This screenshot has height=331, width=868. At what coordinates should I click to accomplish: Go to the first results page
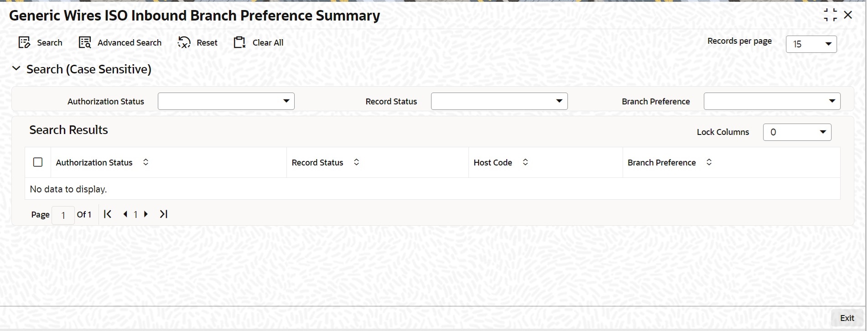pyautogui.click(x=108, y=214)
